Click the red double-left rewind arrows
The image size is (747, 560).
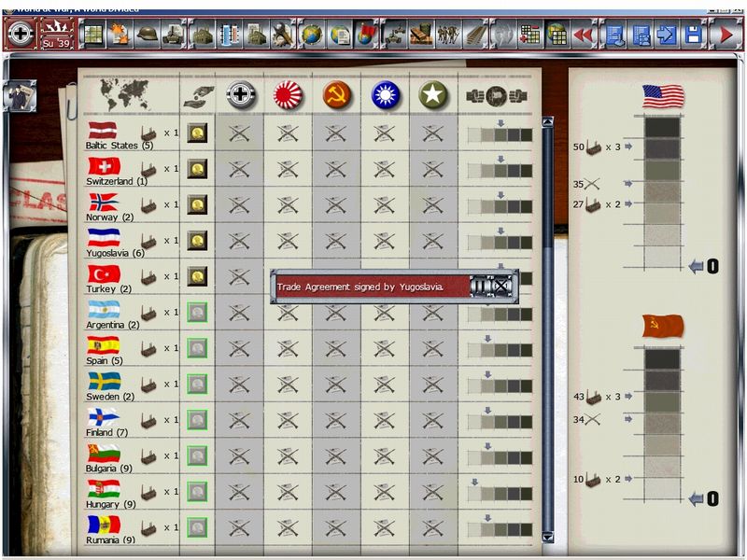(583, 35)
